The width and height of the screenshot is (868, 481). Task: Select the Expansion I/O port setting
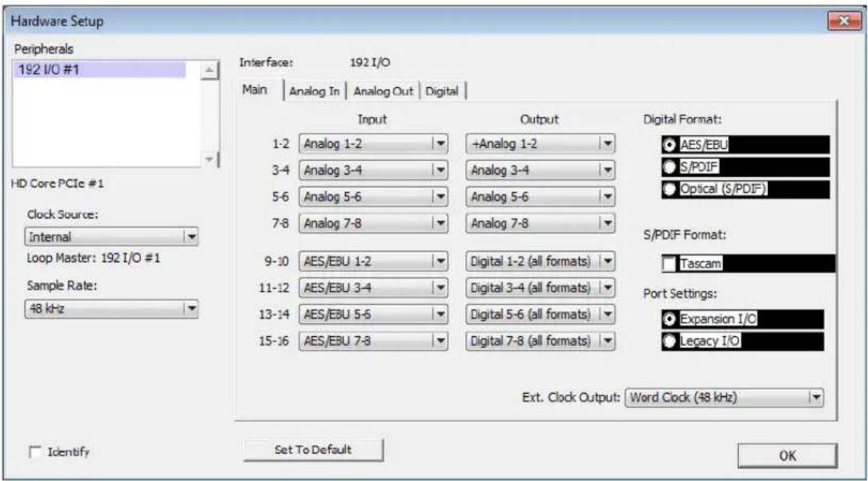(669, 319)
